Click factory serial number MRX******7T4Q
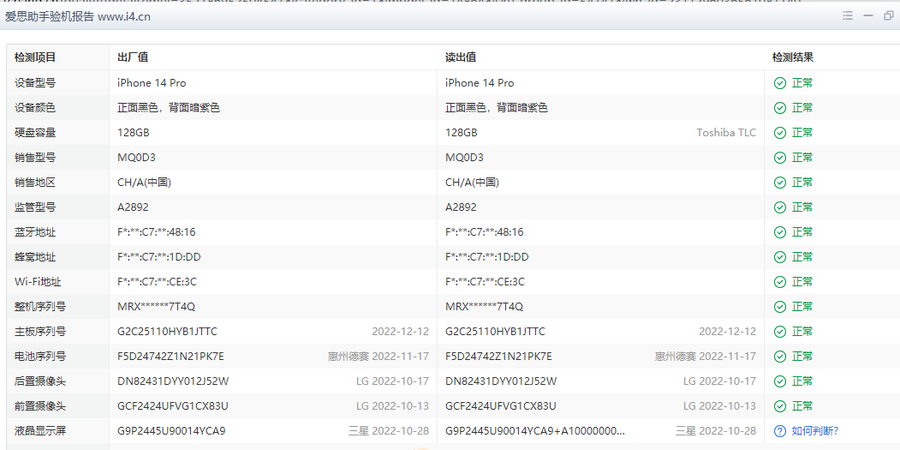This screenshot has height=450, width=900. [x=156, y=307]
